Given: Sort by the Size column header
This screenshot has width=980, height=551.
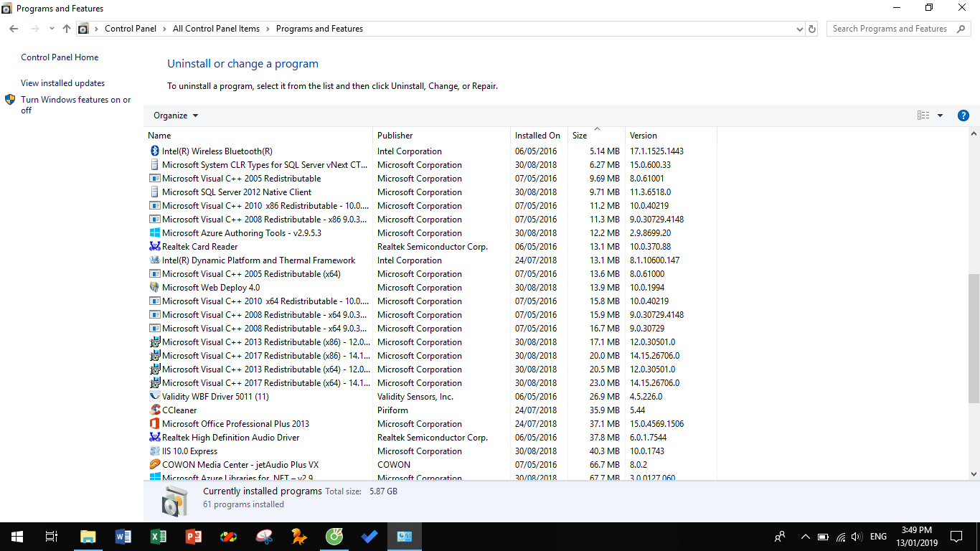Looking at the screenshot, I should coord(596,136).
